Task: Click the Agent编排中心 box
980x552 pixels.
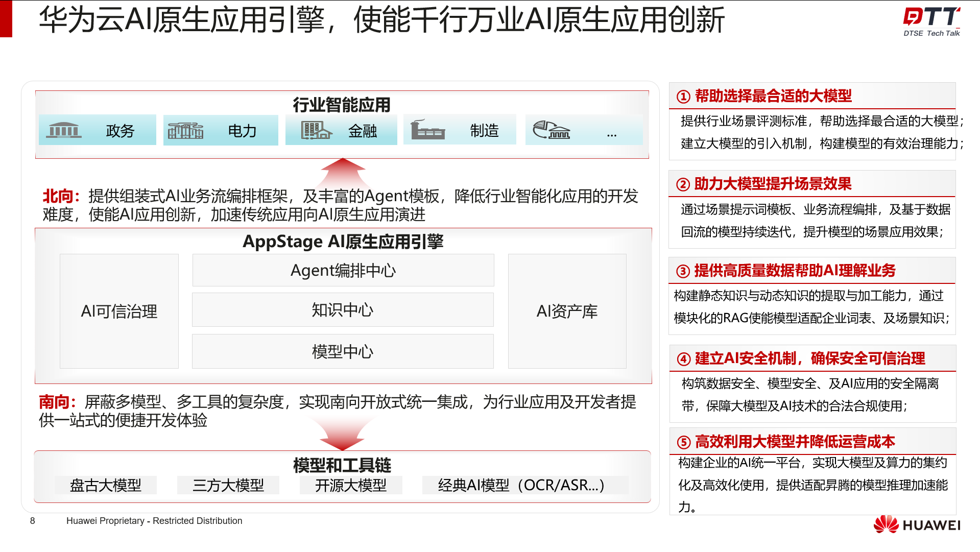Action: 343,270
